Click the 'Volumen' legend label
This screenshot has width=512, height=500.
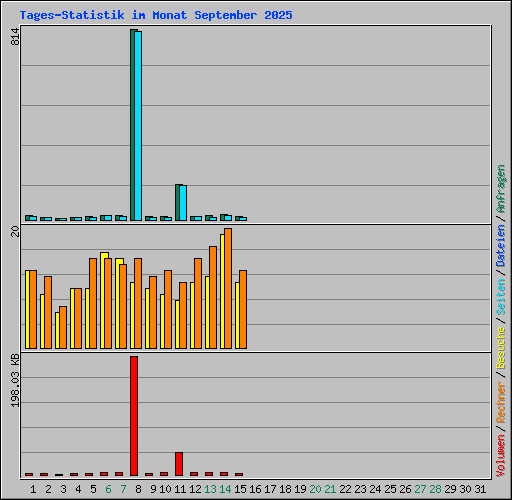(x=501, y=455)
